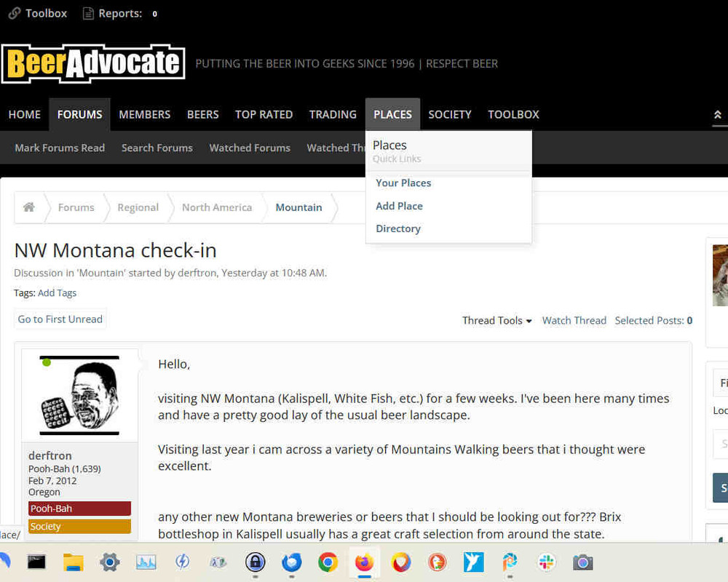728x582 pixels.
Task: Collapse the header with the double-chevron icon
Action: coord(717,115)
